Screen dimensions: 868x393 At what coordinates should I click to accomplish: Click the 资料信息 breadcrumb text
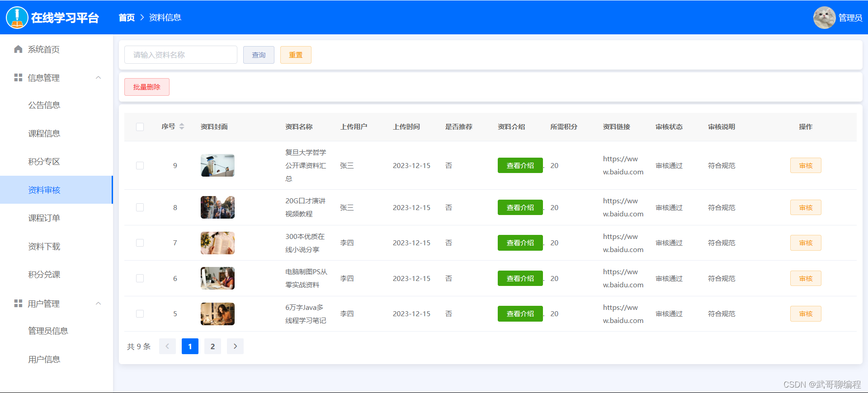(x=165, y=18)
